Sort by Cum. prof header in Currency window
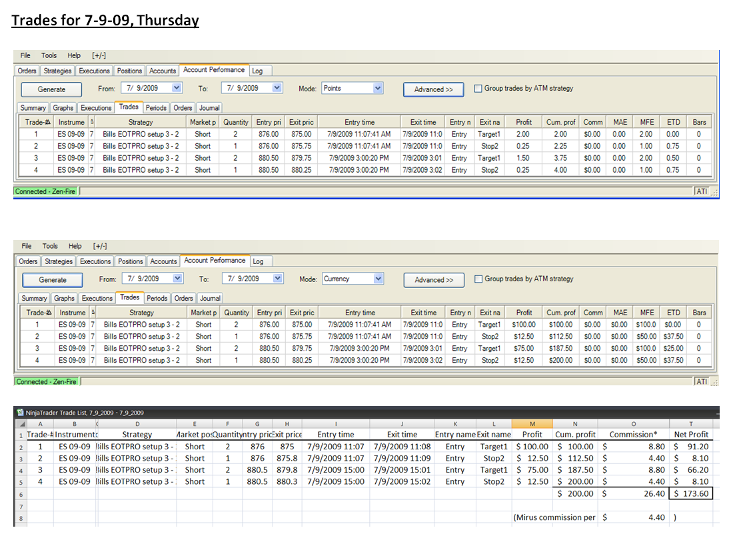 pyautogui.click(x=561, y=313)
